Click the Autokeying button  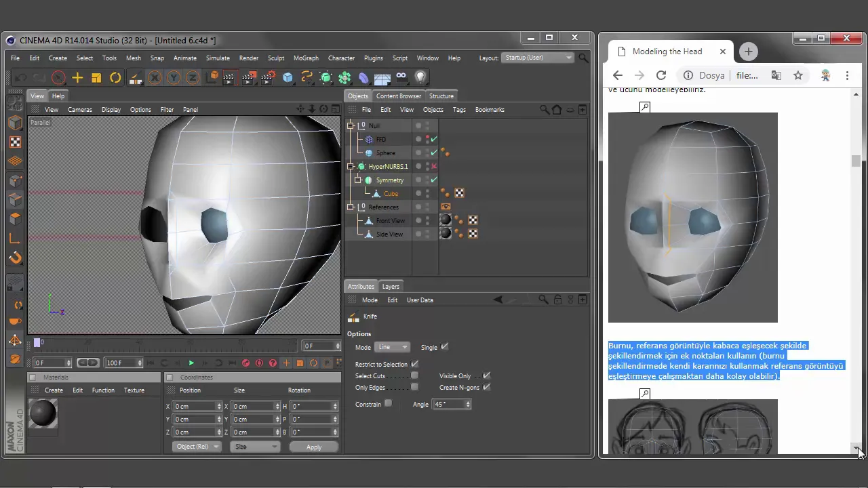click(x=260, y=363)
